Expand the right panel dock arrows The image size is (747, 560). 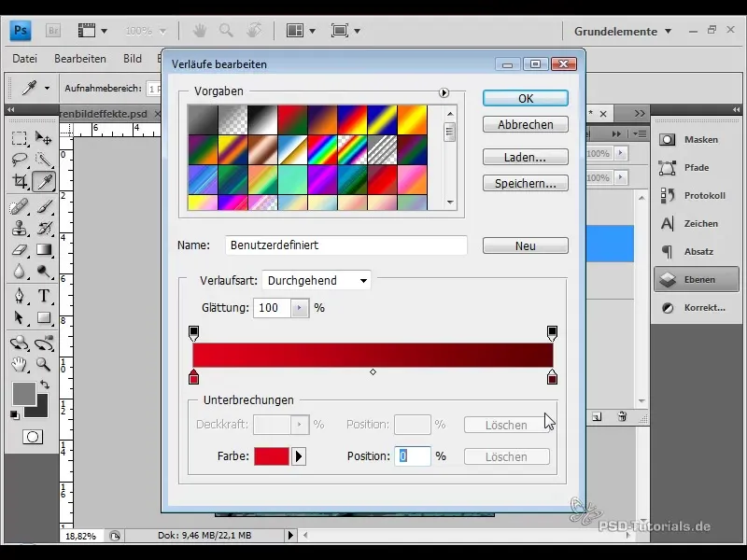click(737, 109)
